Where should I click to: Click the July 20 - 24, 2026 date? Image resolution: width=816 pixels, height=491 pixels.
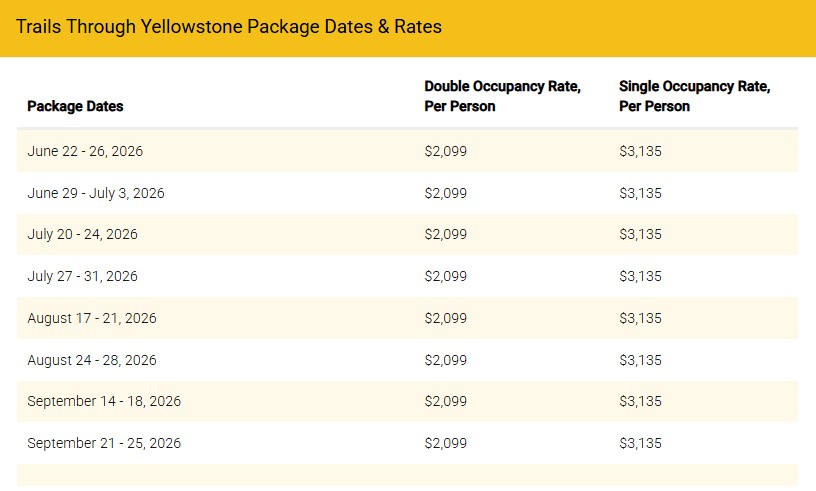point(82,235)
